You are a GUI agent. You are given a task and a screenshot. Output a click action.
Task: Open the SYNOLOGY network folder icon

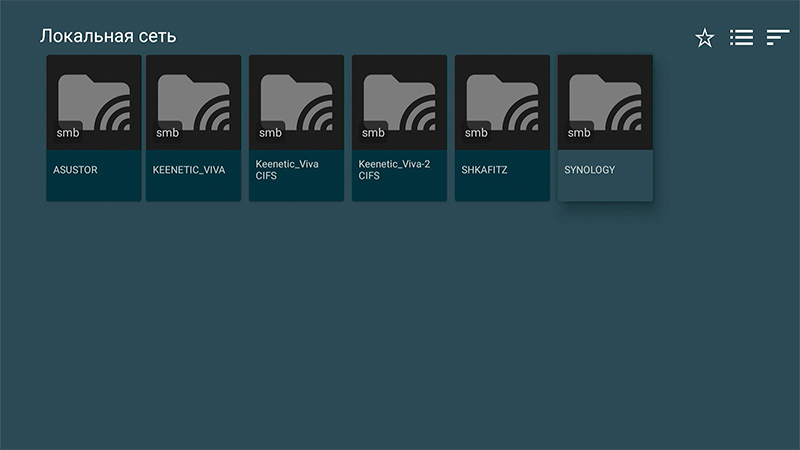[605, 102]
